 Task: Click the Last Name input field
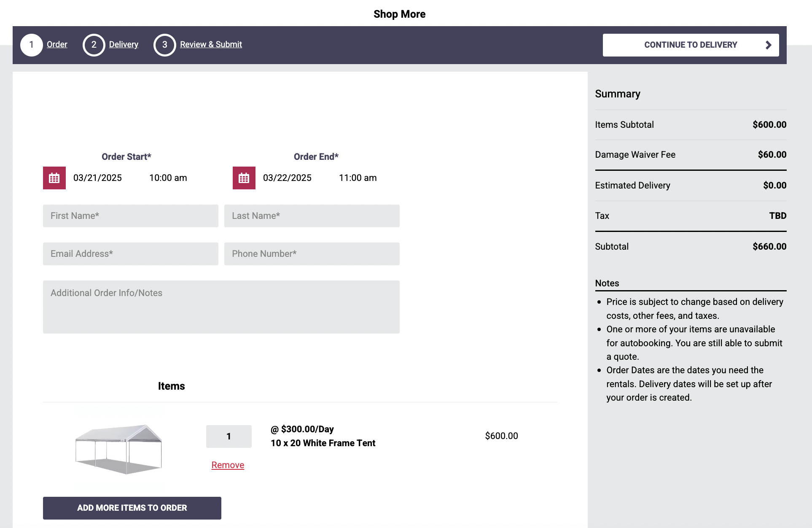pyautogui.click(x=312, y=216)
